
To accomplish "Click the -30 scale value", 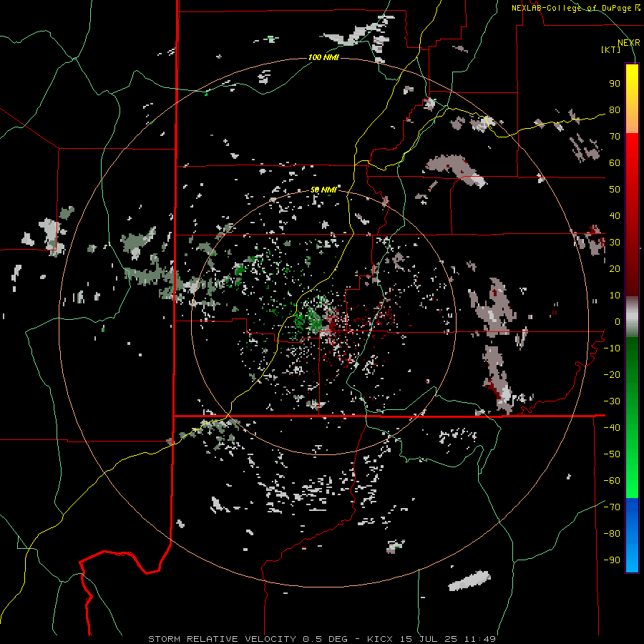I will 612,401.
